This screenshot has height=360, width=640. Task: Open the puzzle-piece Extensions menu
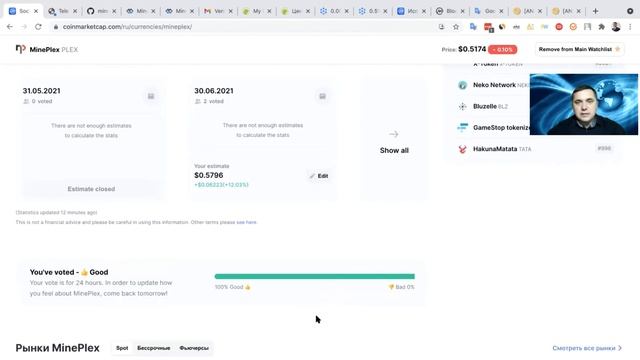601,27
